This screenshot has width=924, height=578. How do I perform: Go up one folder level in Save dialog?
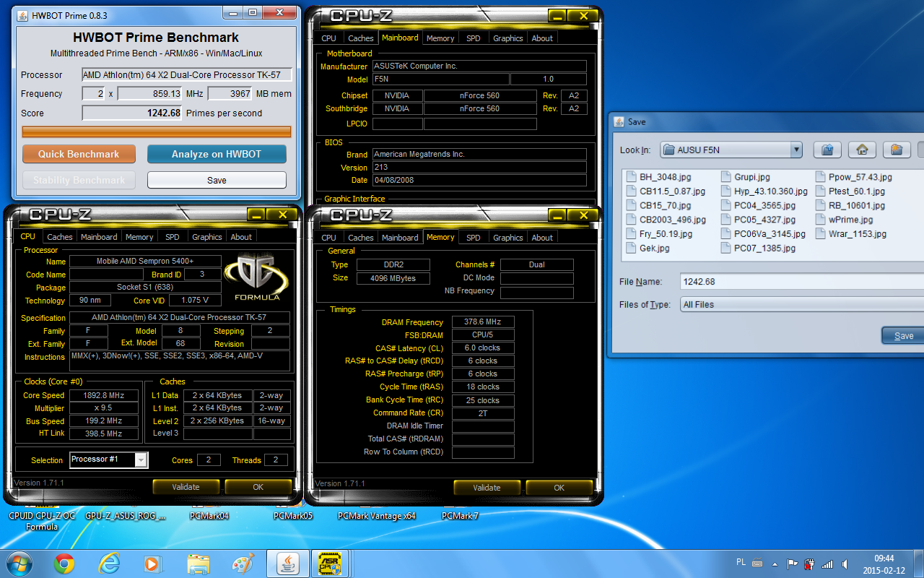pos(828,150)
